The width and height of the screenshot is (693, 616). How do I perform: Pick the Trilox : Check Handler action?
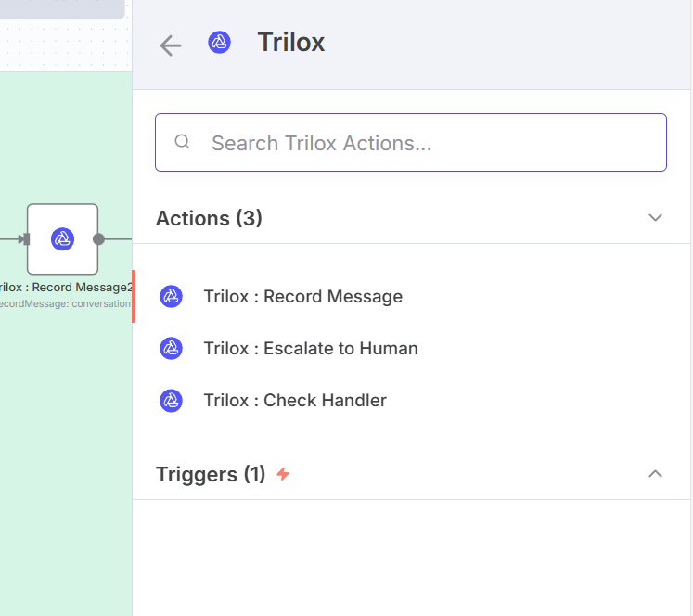pyautogui.click(x=295, y=401)
